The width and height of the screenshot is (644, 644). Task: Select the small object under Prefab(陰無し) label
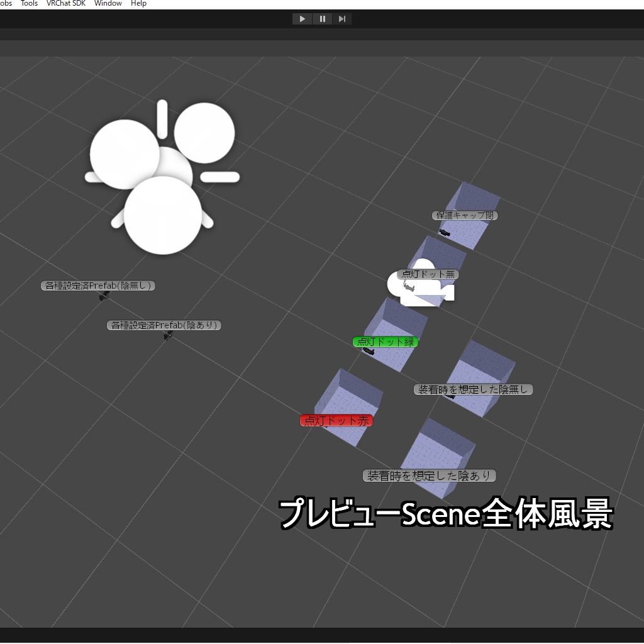(x=104, y=296)
